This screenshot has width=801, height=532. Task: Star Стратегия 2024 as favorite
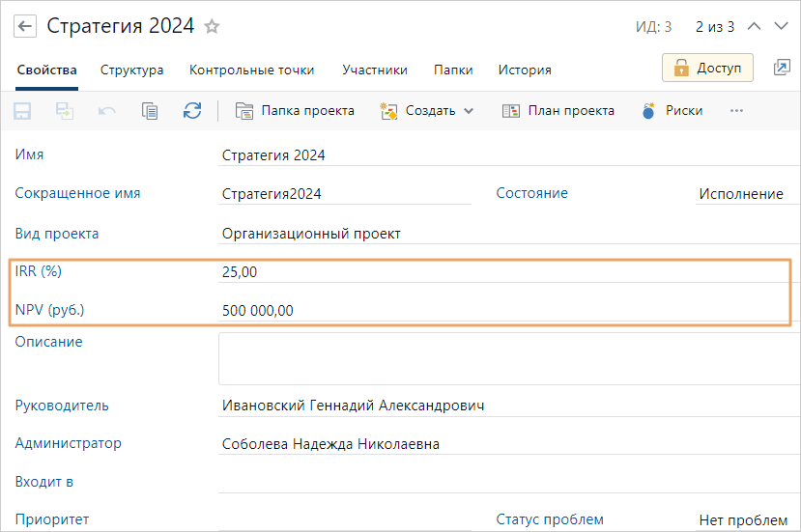click(213, 26)
